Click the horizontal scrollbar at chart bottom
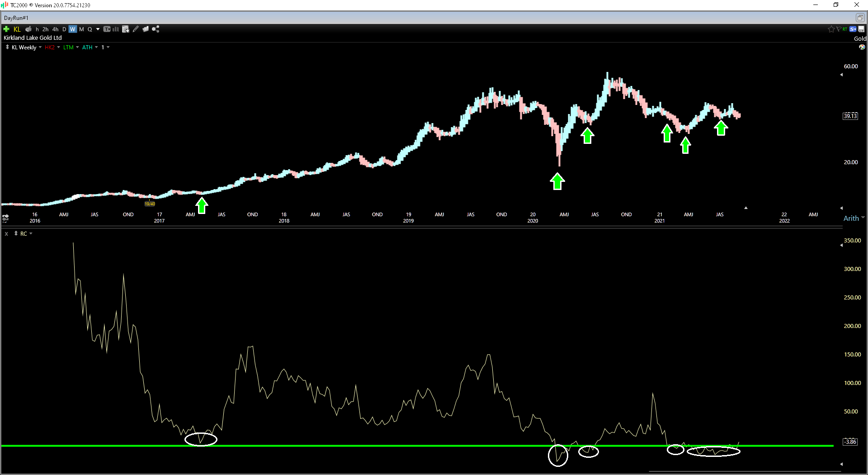 (x=745, y=471)
